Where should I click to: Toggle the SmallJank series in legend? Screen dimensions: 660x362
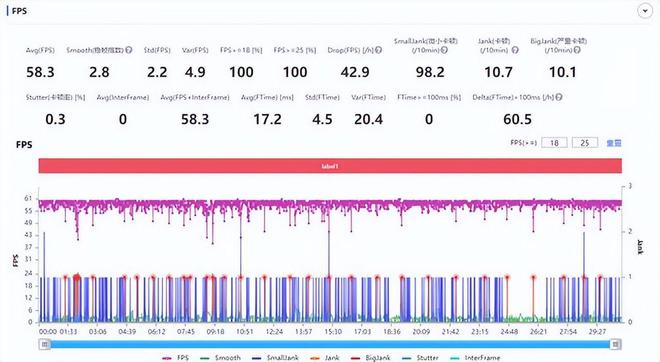point(275,358)
